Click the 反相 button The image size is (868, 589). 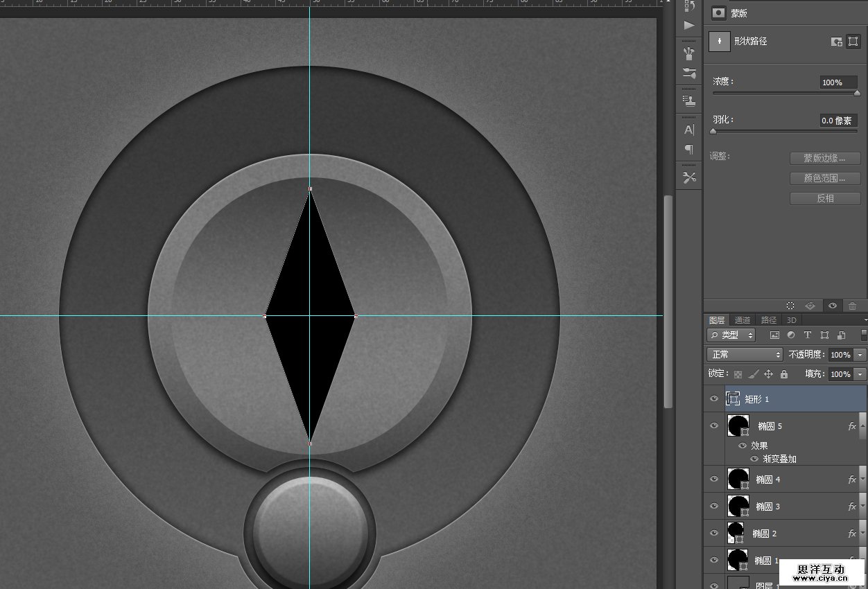click(825, 198)
